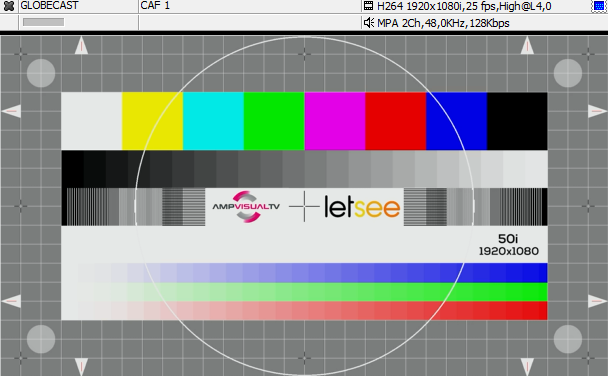The height and width of the screenshot is (376, 609).
Task: Select the H264 1920x1080i video info text
Action: (x=464, y=6)
